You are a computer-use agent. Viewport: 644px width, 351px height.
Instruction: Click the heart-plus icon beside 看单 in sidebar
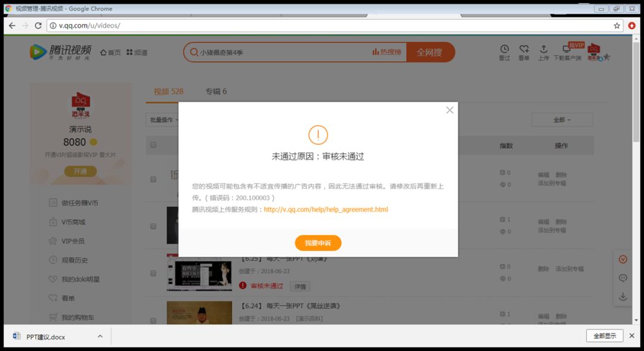point(53,298)
